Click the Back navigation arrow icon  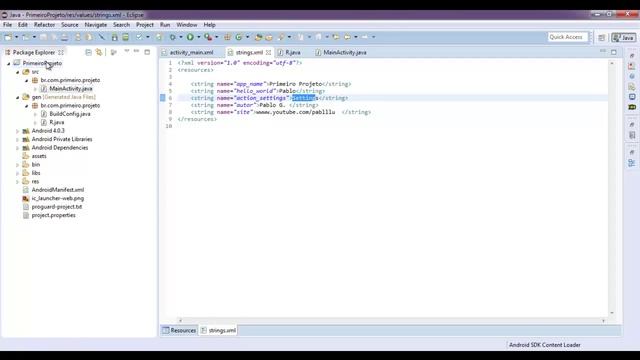point(347,37)
